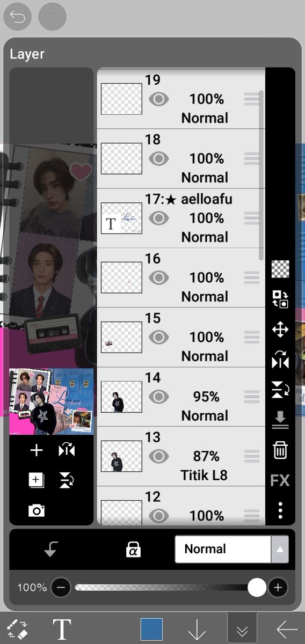Flip canvas vertically in right toolbar
Image resolution: width=305 pixels, height=644 pixels.
pos(280,390)
